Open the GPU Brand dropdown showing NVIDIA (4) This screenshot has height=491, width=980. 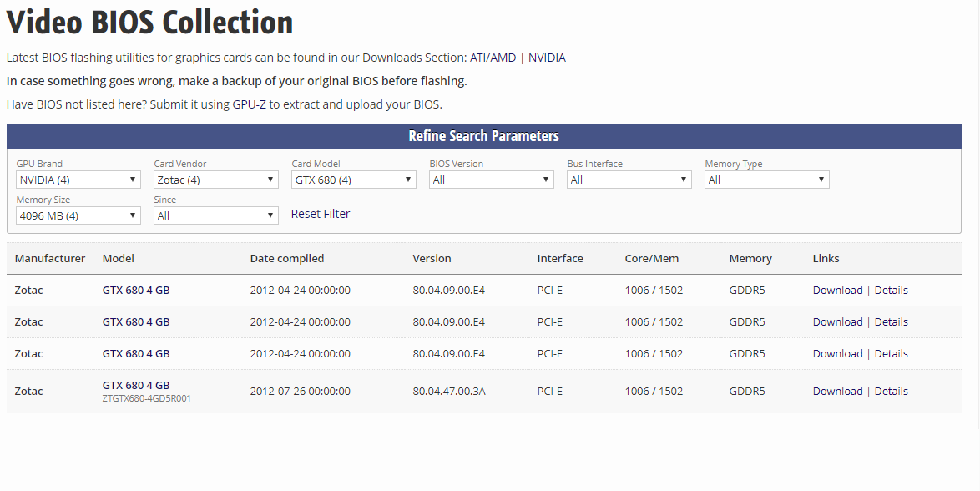[x=78, y=180]
